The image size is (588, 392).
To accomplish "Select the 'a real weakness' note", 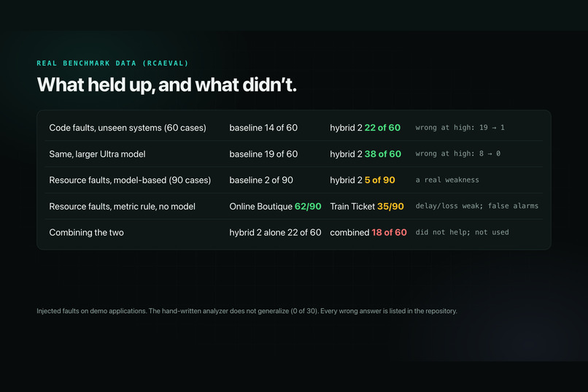I will pyautogui.click(x=447, y=180).
